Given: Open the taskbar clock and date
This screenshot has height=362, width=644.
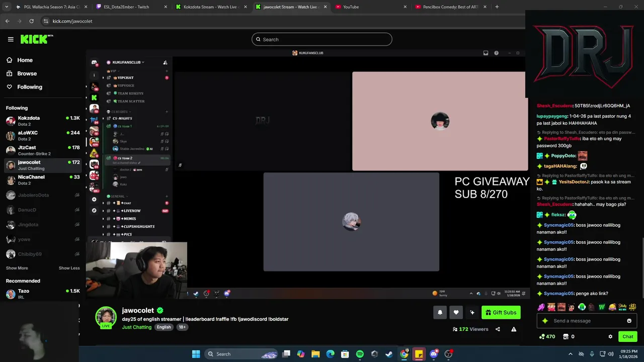Looking at the screenshot, I should click(628, 354).
